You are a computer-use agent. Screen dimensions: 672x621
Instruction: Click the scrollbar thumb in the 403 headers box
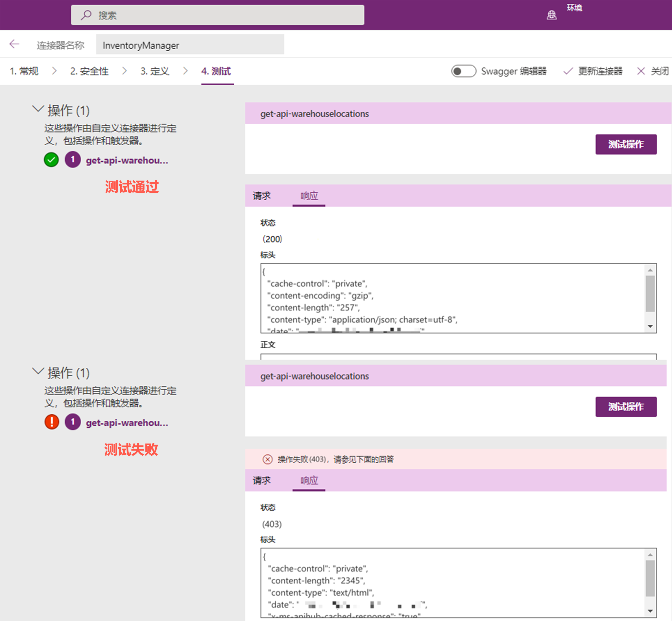pyautogui.click(x=650, y=578)
